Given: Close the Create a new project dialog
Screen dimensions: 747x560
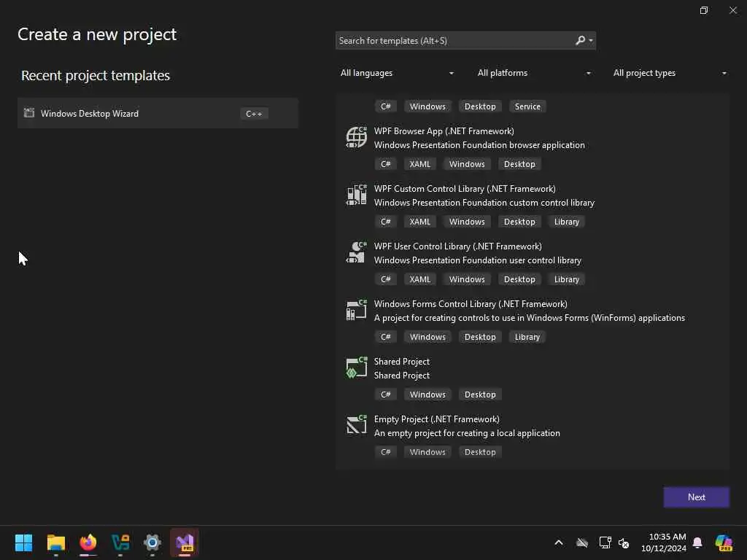Looking at the screenshot, I should [732, 10].
